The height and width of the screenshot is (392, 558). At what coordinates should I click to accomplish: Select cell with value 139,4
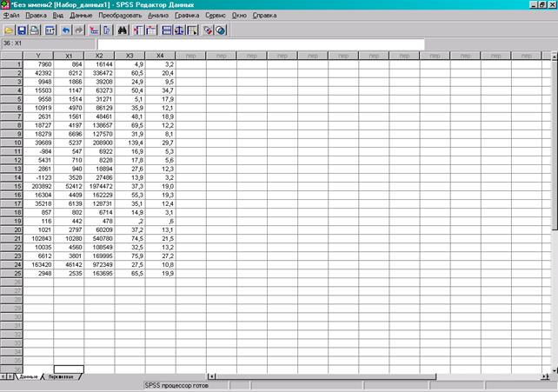[x=130, y=143]
